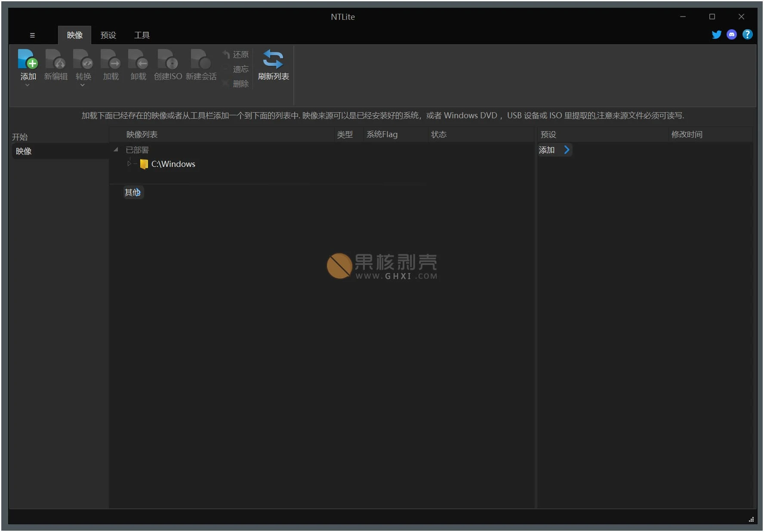The height and width of the screenshot is (532, 764).
Task: Expand the dropdown arrow under 转换
Action: click(x=83, y=85)
